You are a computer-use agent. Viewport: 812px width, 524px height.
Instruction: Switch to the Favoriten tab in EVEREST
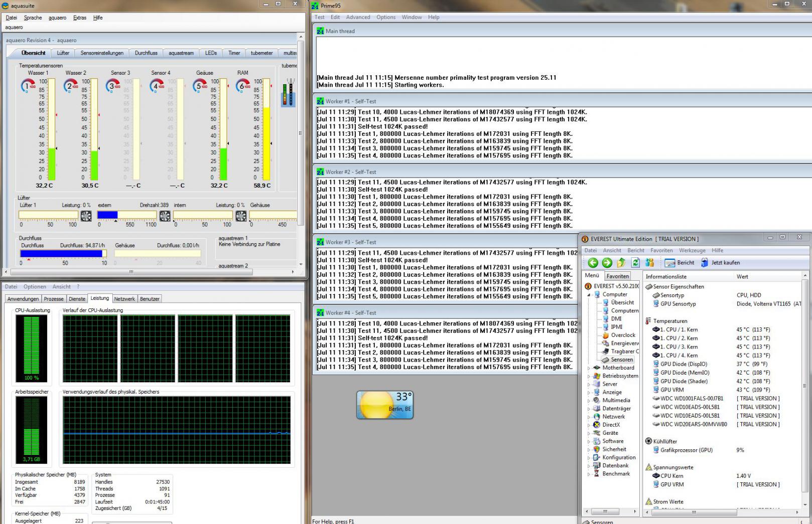click(617, 276)
